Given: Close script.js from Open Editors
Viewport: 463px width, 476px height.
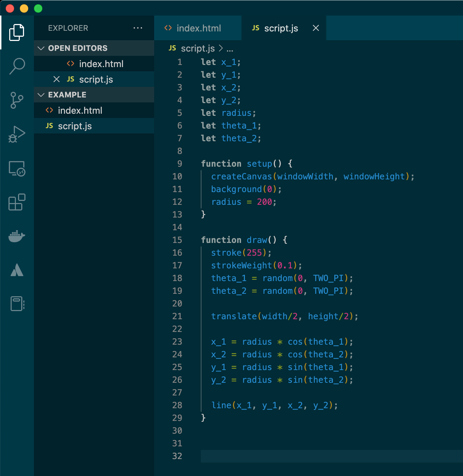Looking at the screenshot, I should tap(57, 79).
